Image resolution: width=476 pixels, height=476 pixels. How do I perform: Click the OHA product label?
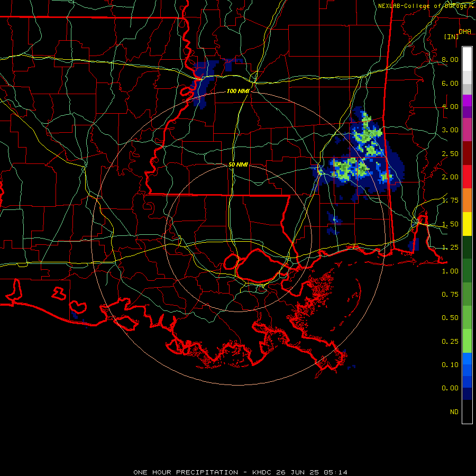click(465, 32)
